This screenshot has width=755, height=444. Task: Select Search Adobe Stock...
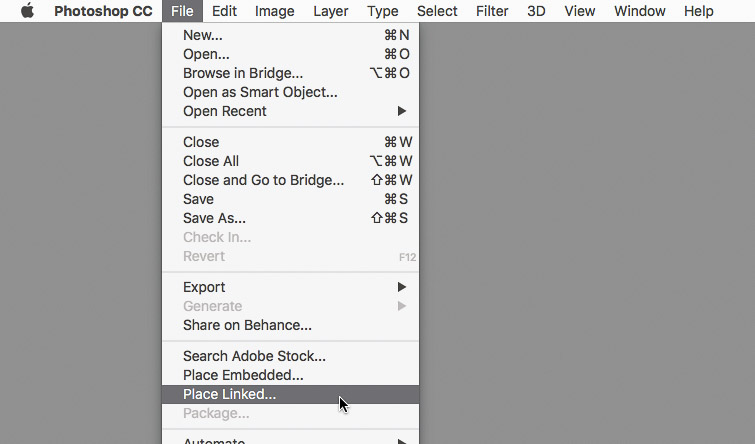pyautogui.click(x=291, y=356)
